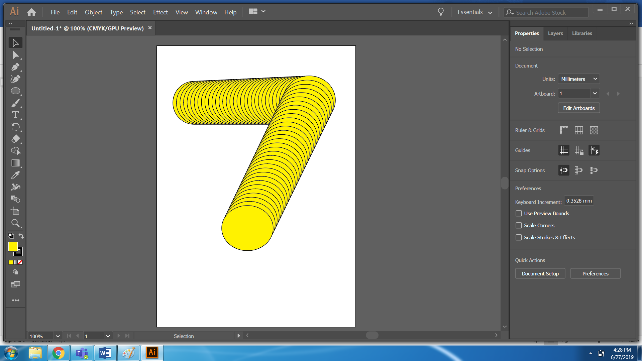Click the Edit Artboards button

click(x=579, y=108)
